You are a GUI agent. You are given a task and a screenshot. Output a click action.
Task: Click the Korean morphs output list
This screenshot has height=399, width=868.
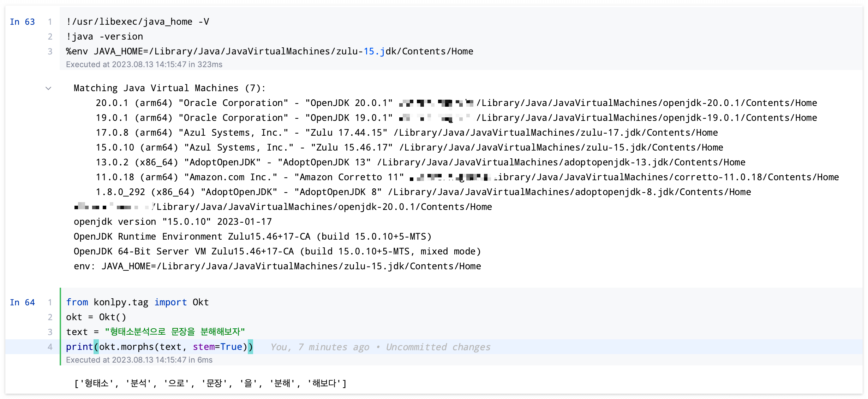point(210,383)
